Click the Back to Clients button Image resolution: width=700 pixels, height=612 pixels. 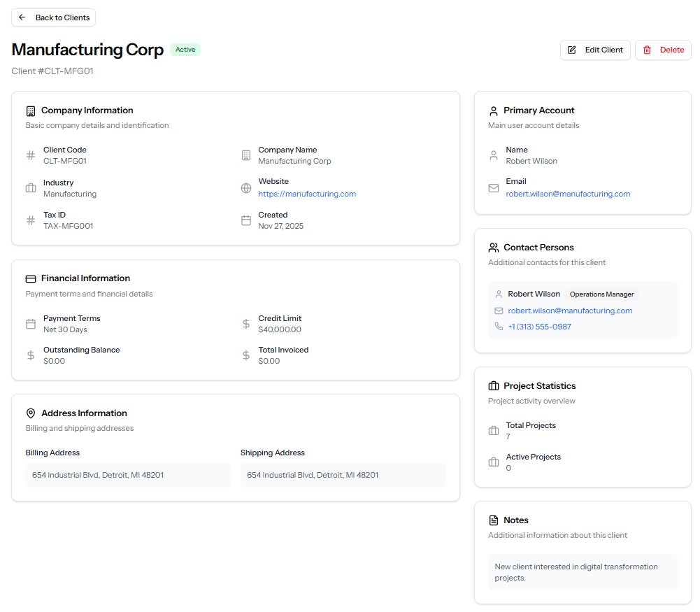[53, 17]
